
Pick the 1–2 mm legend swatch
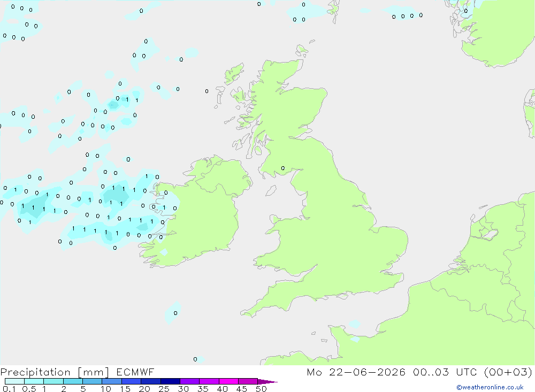53,381
